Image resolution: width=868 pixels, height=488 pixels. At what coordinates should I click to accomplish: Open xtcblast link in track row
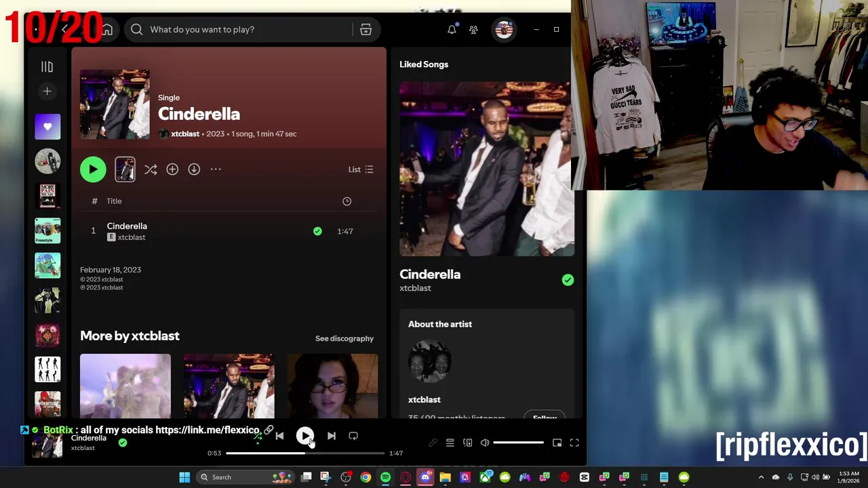pyautogui.click(x=132, y=237)
